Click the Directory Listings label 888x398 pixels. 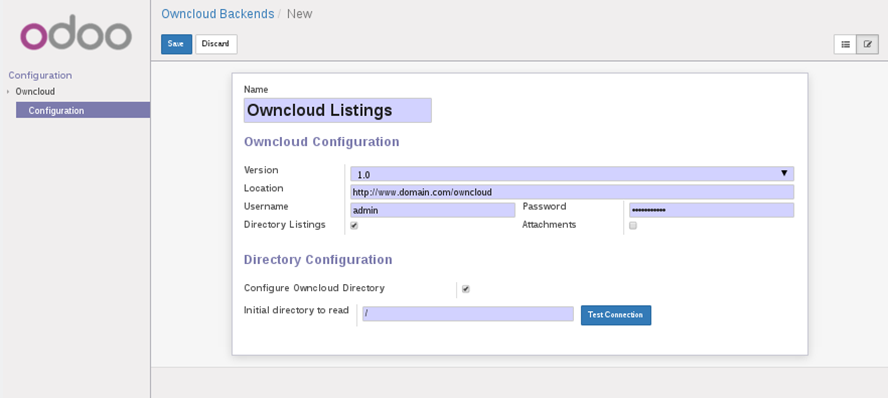click(x=285, y=224)
